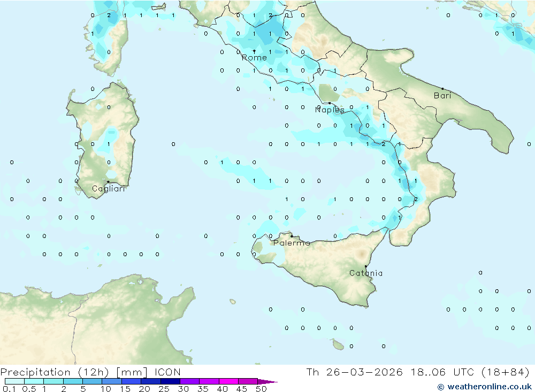Click the Catania city label

pos(366,273)
